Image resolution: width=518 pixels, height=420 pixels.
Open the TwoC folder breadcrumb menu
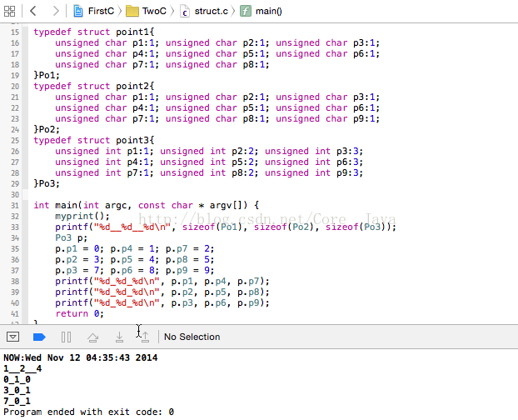(154, 11)
